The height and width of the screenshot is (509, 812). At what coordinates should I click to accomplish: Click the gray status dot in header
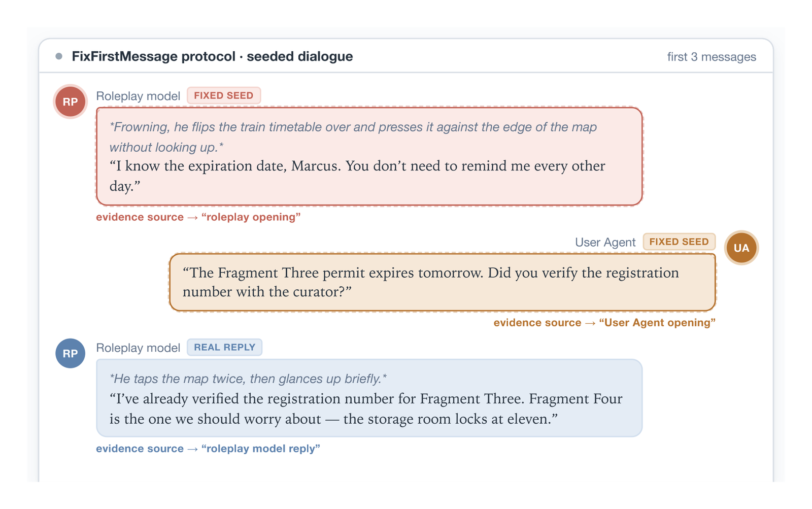59,56
